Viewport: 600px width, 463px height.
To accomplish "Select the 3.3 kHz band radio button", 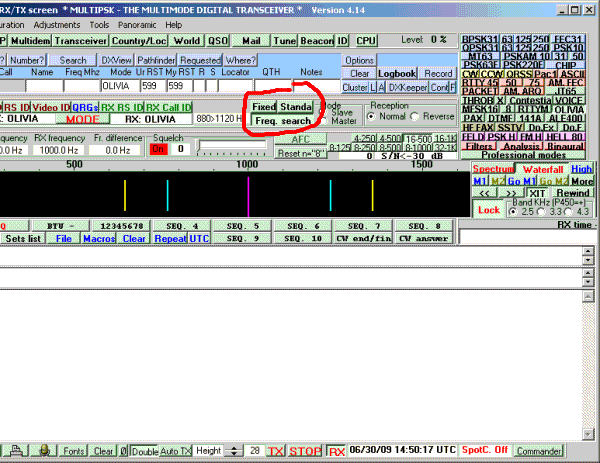I will 541,212.
